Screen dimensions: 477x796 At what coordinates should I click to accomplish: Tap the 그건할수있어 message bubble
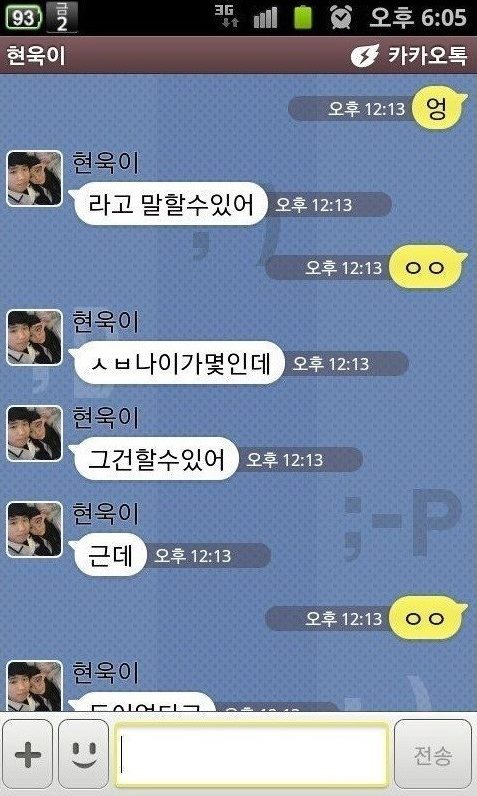(x=155, y=459)
